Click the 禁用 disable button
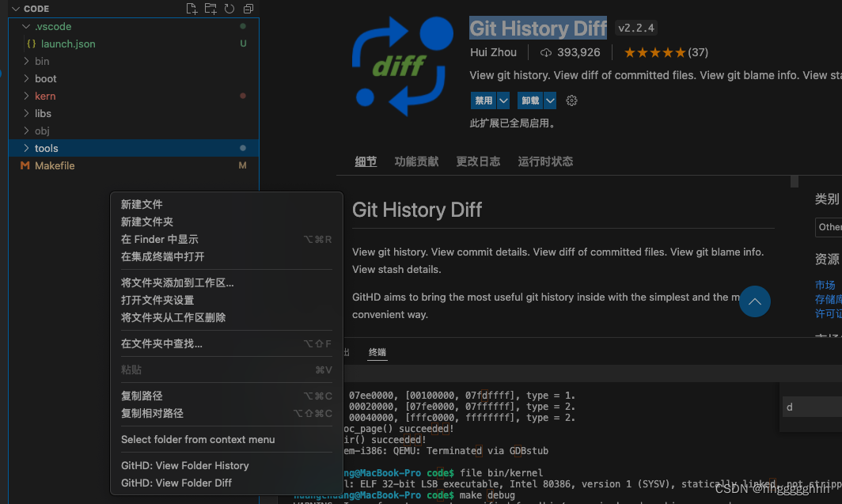Image resolution: width=842 pixels, height=504 pixels. click(484, 100)
